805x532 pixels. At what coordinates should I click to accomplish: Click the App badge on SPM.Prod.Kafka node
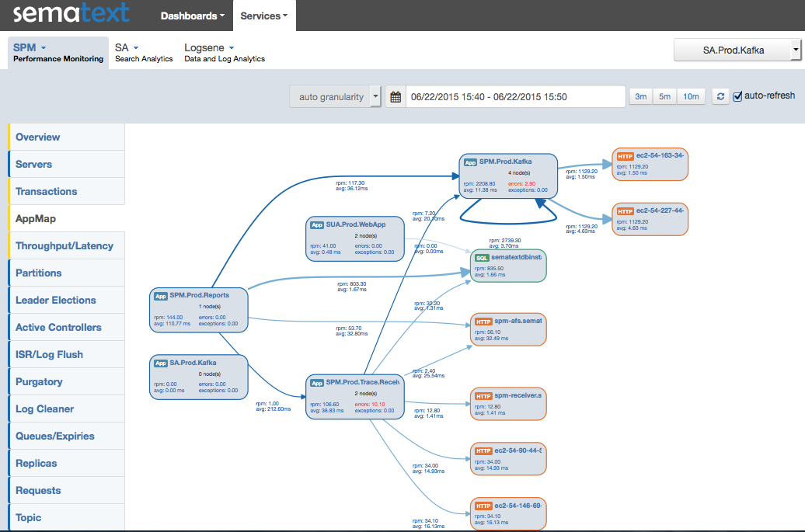(470, 162)
